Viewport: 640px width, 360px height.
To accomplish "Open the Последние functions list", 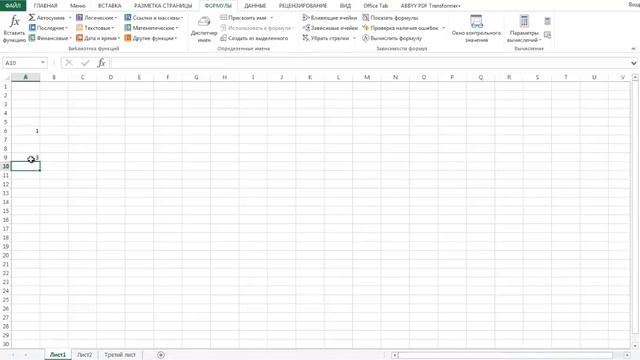I will pyautogui.click(x=49, y=28).
